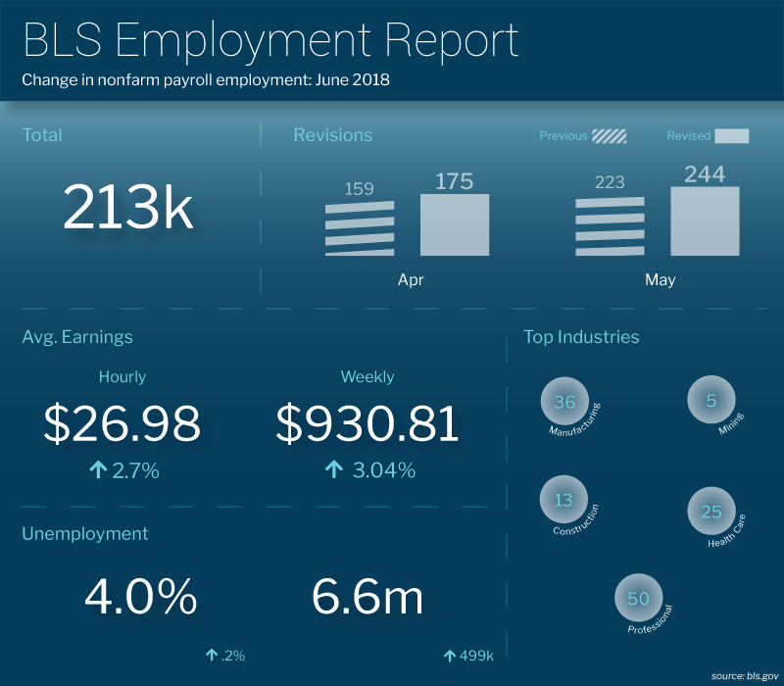
Task: Click the "Revised" legend label
Action: (689, 136)
